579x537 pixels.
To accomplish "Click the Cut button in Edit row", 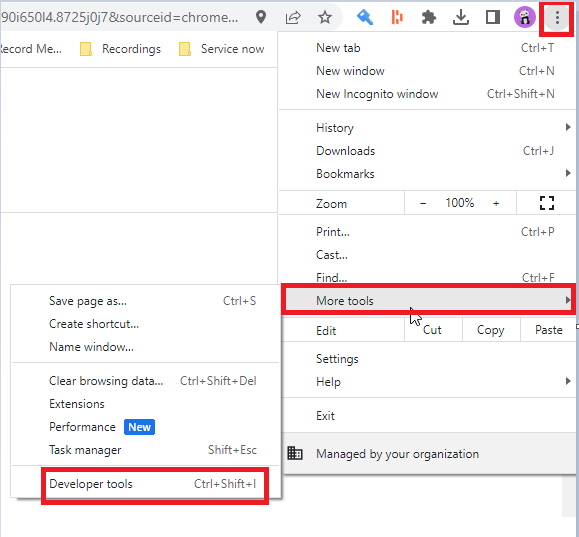I will tap(432, 330).
